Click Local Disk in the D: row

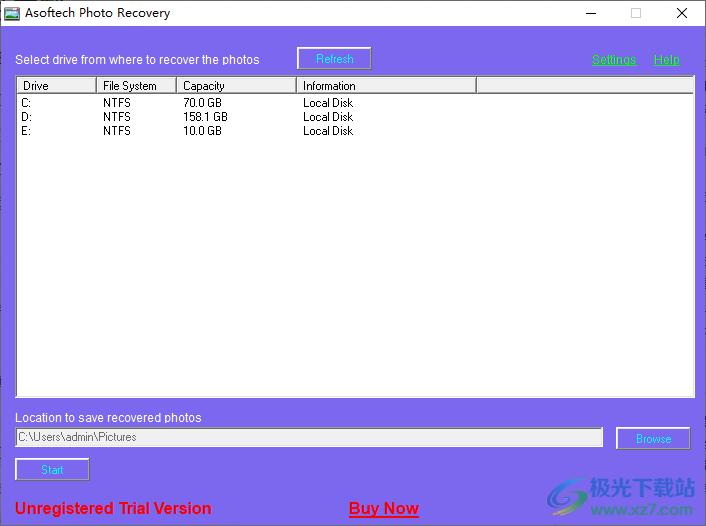(328, 117)
